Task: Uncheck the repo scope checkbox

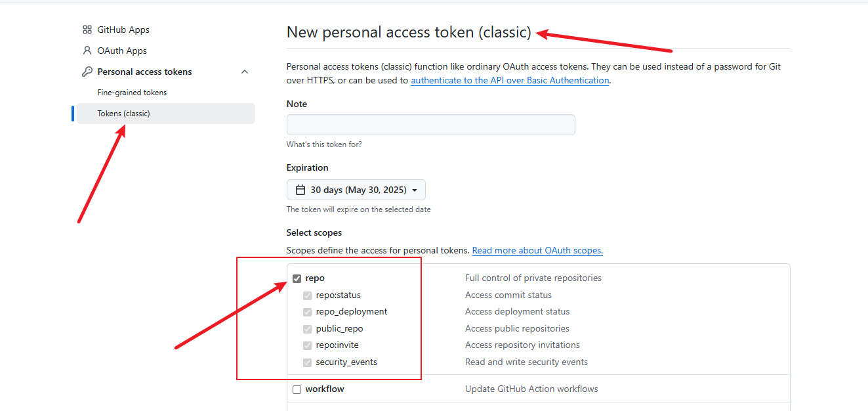Action: click(x=297, y=278)
